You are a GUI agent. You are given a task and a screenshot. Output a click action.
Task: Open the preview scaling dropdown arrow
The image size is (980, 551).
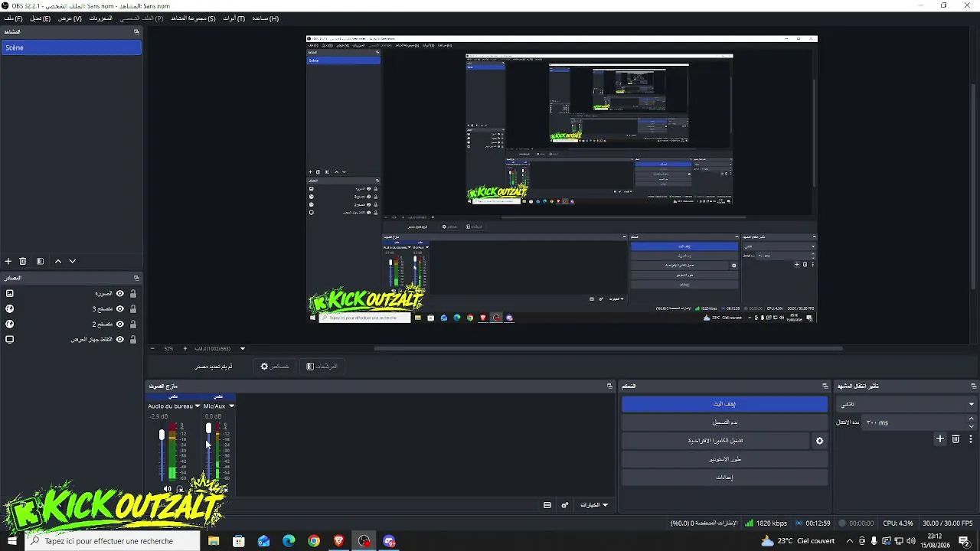point(243,349)
